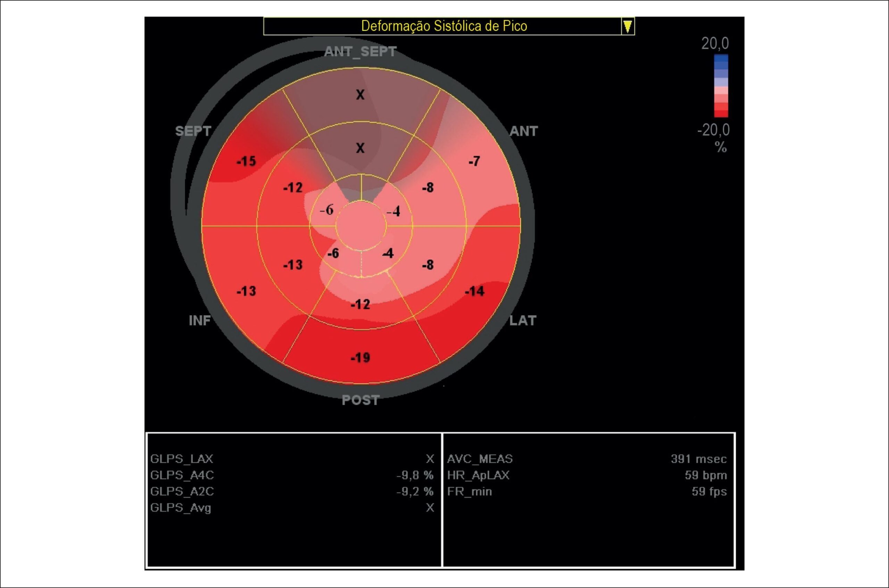Viewport: 889px width, 588px height.
Task: Click the mid lateral -8 value
Action: (x=427, y=265)
